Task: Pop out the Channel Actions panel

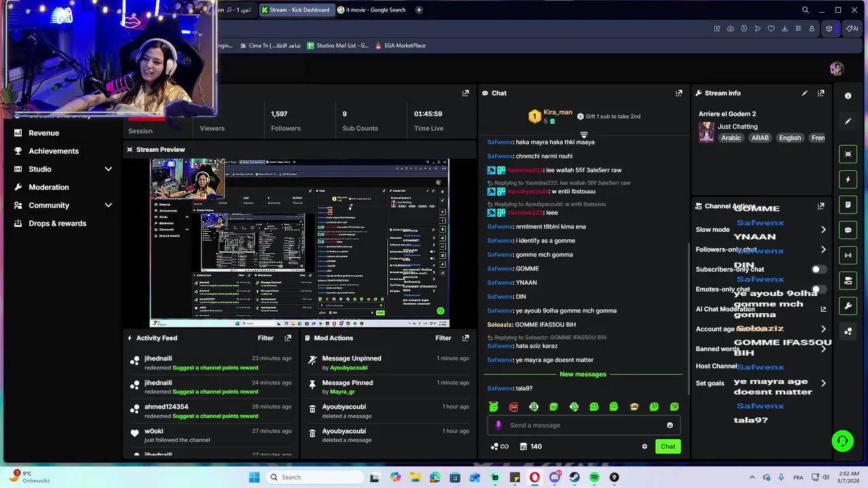Action: click(x=821, y=206)
